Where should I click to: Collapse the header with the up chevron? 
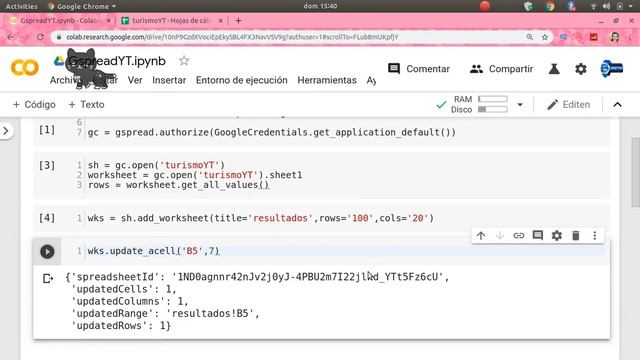[618, 104]
